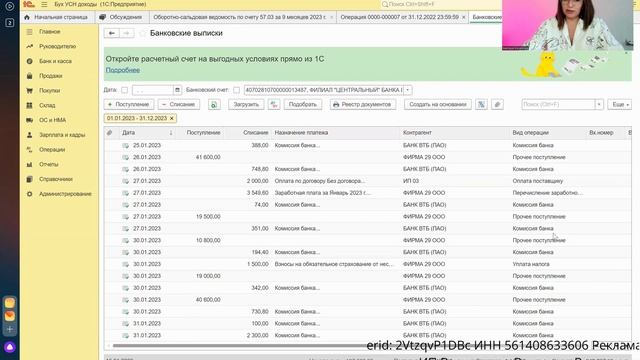Select the 41 600,00 receipt row
The width and height of the screenshot is (640, 360).
coord(367,157)
